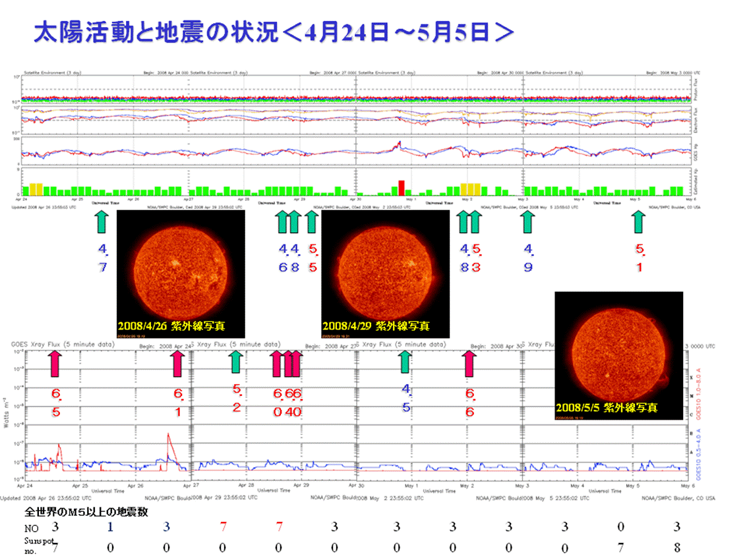Open the 2008/4/29 ultraviolet sun photo
Viewport: 747px width, 560px height.
pos(386,274)
